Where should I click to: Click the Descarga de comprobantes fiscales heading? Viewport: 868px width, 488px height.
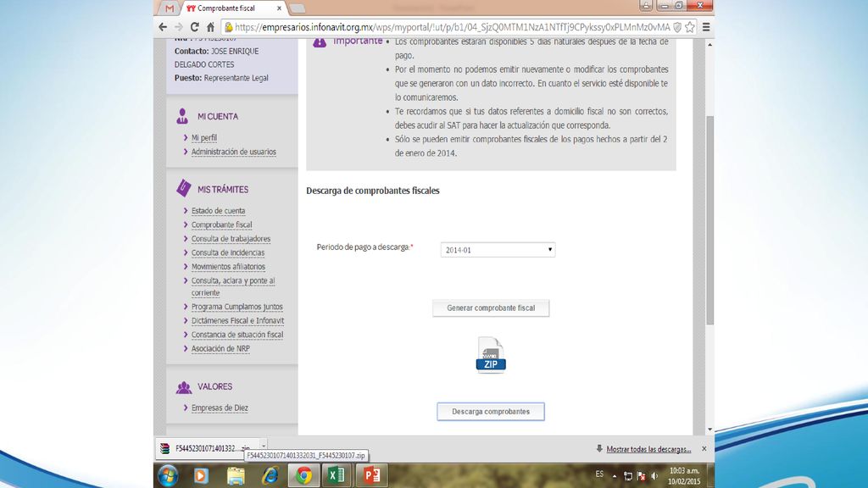pos(373,191)
